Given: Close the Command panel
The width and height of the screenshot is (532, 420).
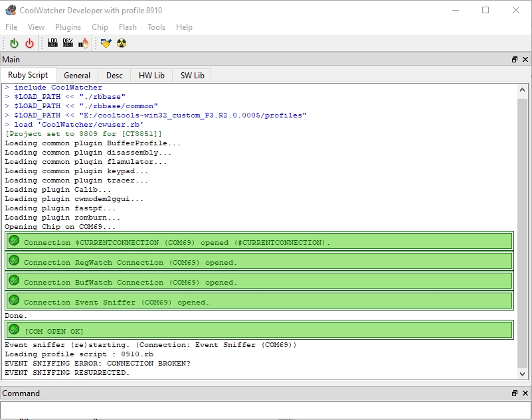Looking at the screenshot, I should tap(525, 393).
